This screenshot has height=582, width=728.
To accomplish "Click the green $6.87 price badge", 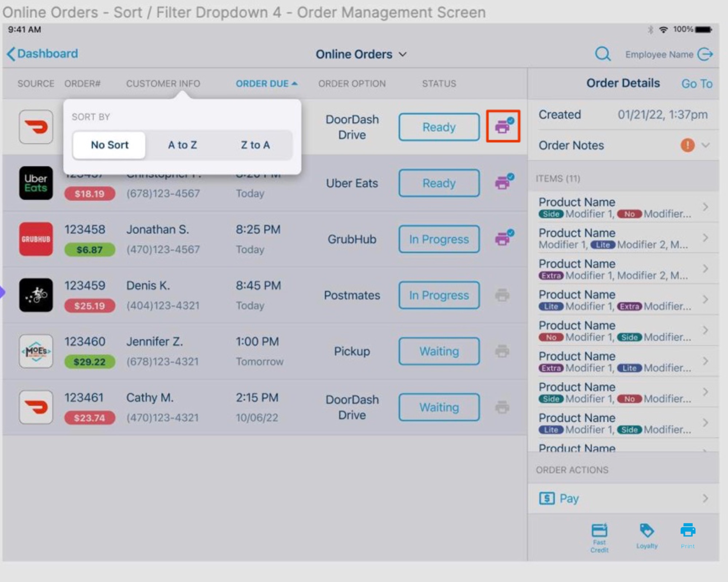I will click(x=90, y=250).
